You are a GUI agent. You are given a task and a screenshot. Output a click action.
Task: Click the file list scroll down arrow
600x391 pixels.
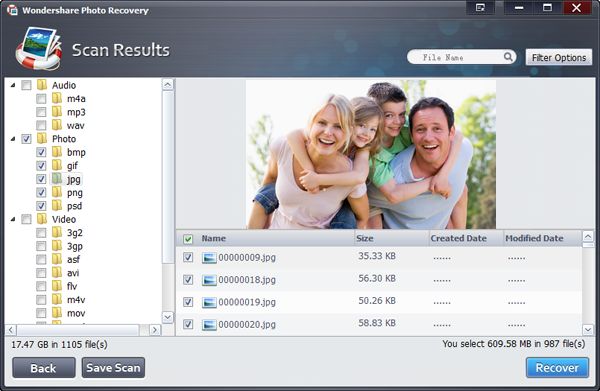(x=588, y=329)
